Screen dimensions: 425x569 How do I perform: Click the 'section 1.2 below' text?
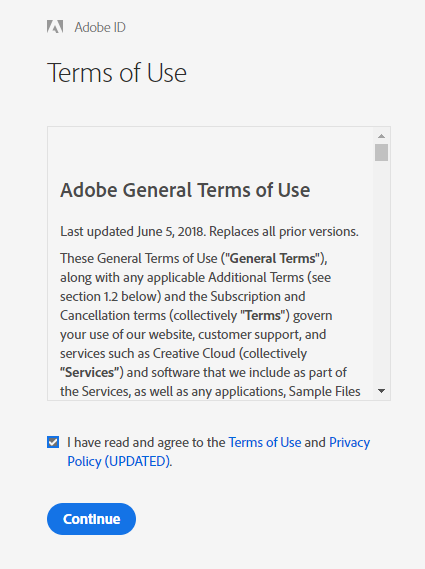click(x=109, y=296)
